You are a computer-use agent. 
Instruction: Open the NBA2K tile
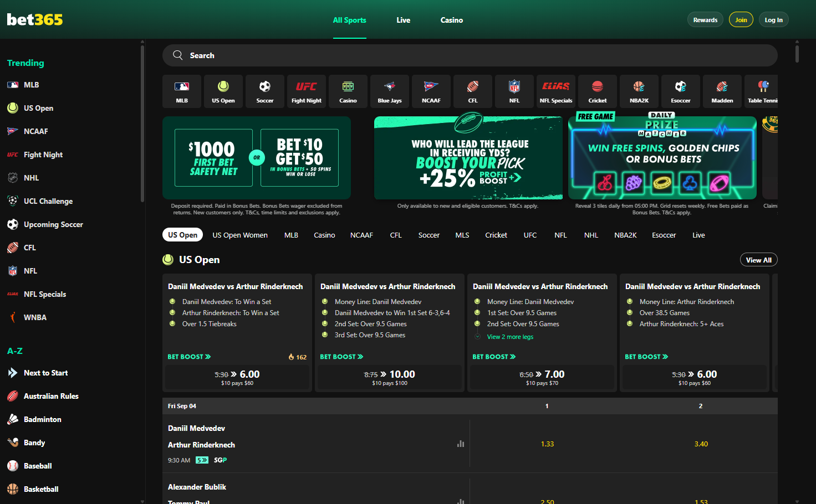[x=639, y=91]
